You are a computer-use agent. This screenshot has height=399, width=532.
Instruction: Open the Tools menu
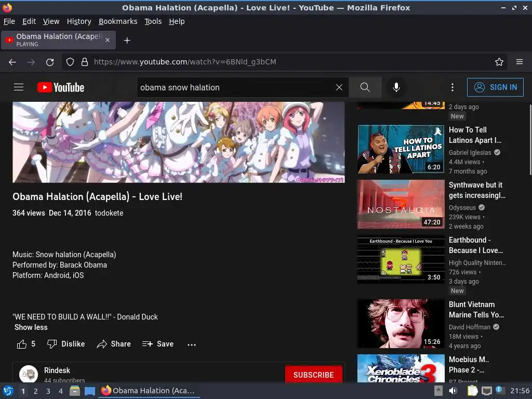pos(153,21)
